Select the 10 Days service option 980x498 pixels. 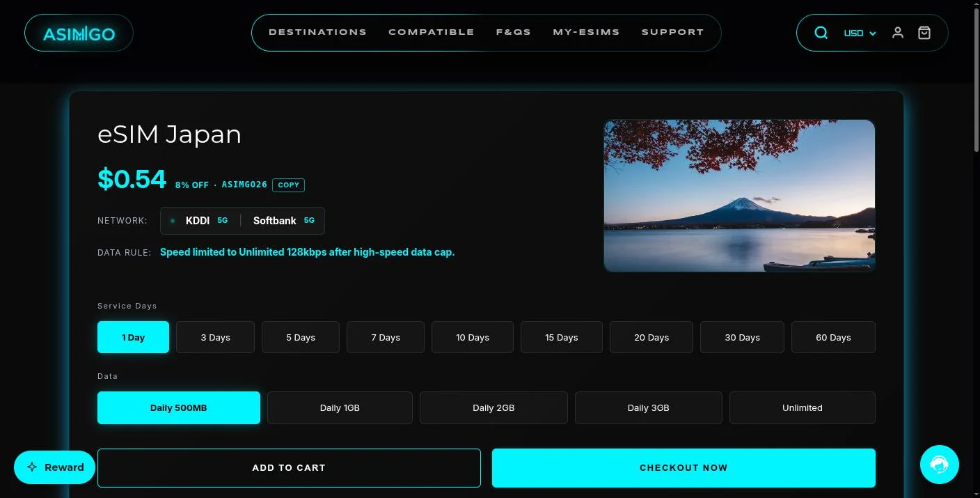[473, 337]
